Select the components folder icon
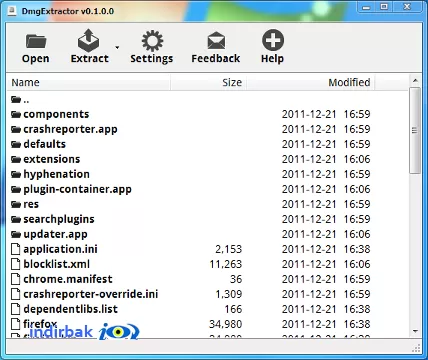This screenshot has height=360, width=428. click(x=16, y=114)
